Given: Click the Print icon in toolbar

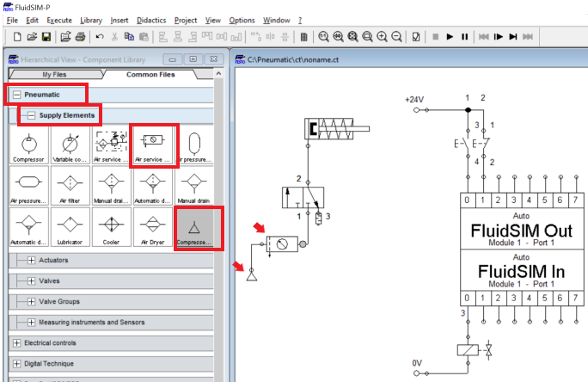Looking at the screenshot, I should tap(80, 37).
